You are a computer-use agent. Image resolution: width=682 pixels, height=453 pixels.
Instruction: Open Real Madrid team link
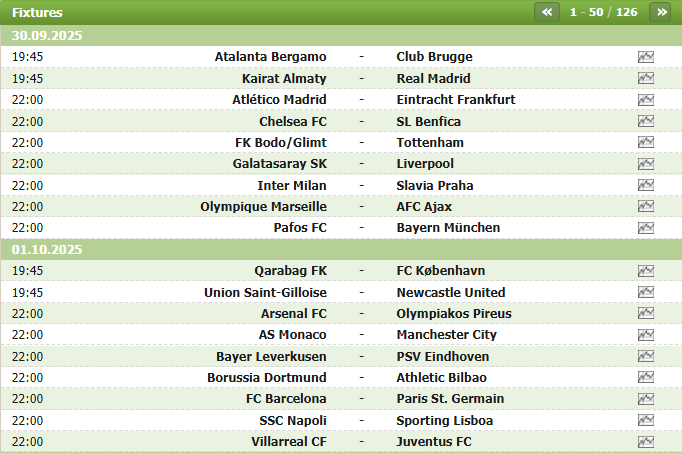(433, 78)
